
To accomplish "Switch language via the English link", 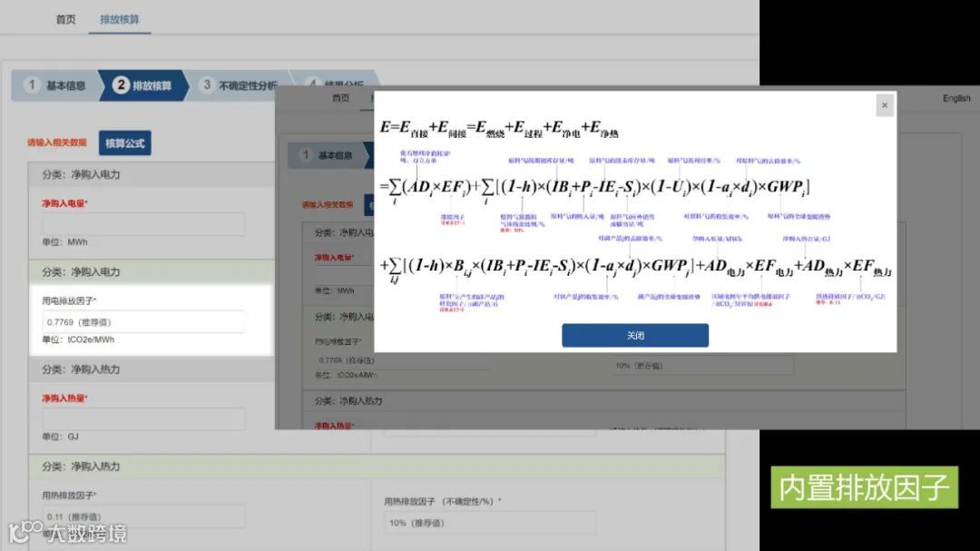I will click(x=956, y=98).
